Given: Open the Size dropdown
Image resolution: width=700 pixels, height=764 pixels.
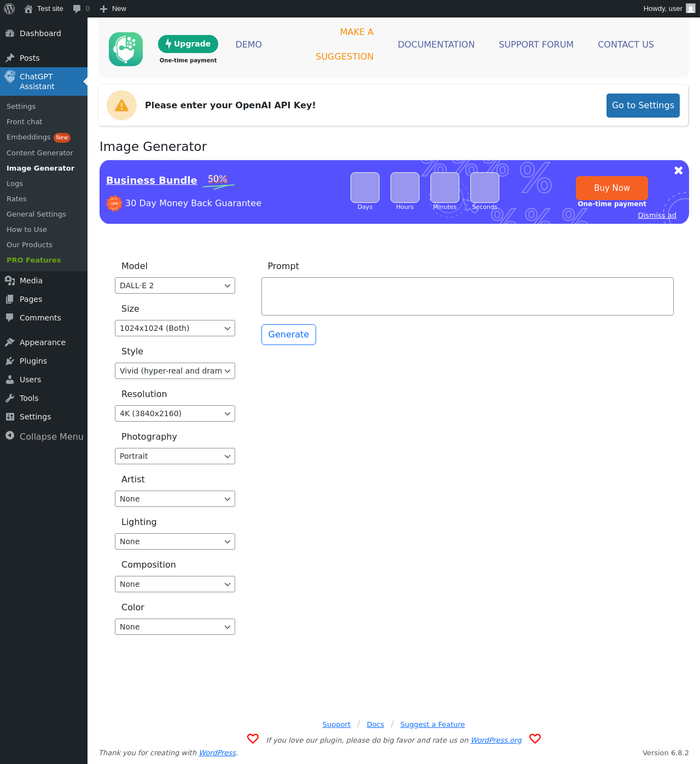Looking at the screenshot, I should (175, 328).
